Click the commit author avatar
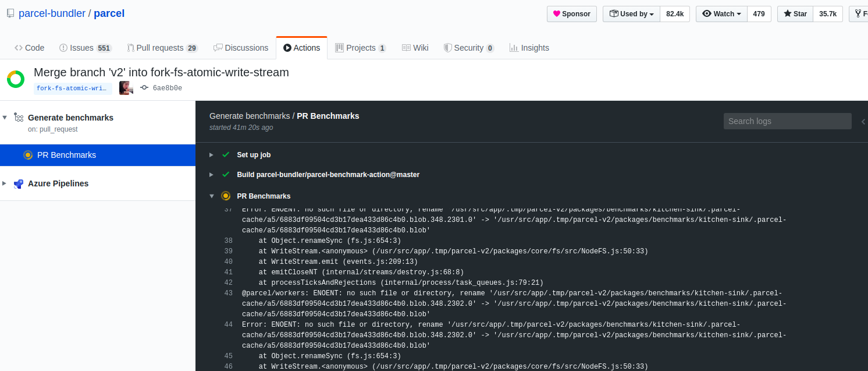The height and width of the screenshot is (371, 868). pyautogui.click(x=126, y=88)
